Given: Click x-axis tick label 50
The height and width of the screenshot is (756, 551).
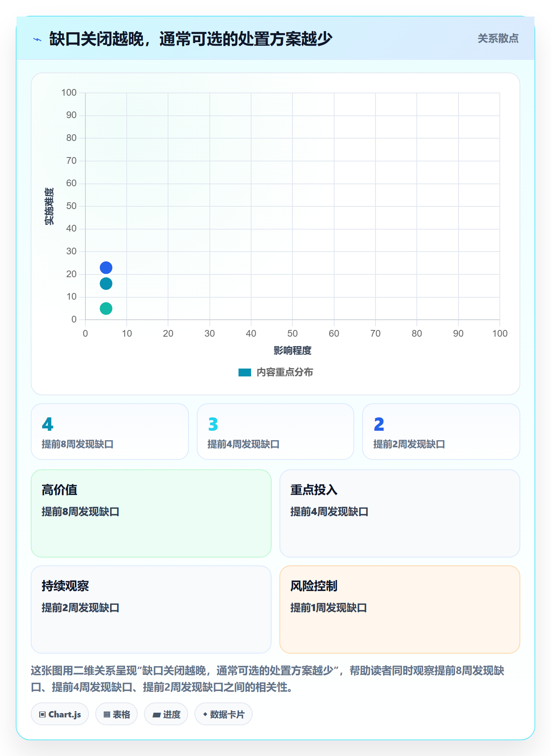Looking at the screenshot, I should coord(292,334).
